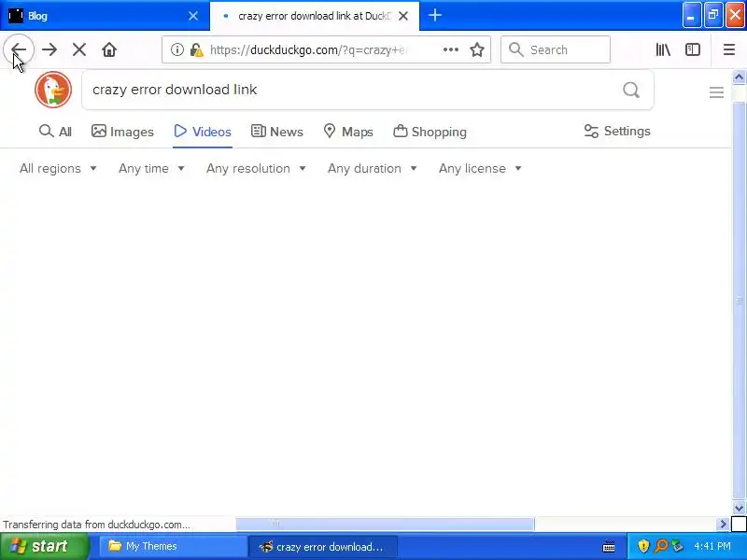Image resolution: width=747 pixels, height=560 pixels.
Task: Open the Shopping results tab
Action: click(x=430, y=132)
